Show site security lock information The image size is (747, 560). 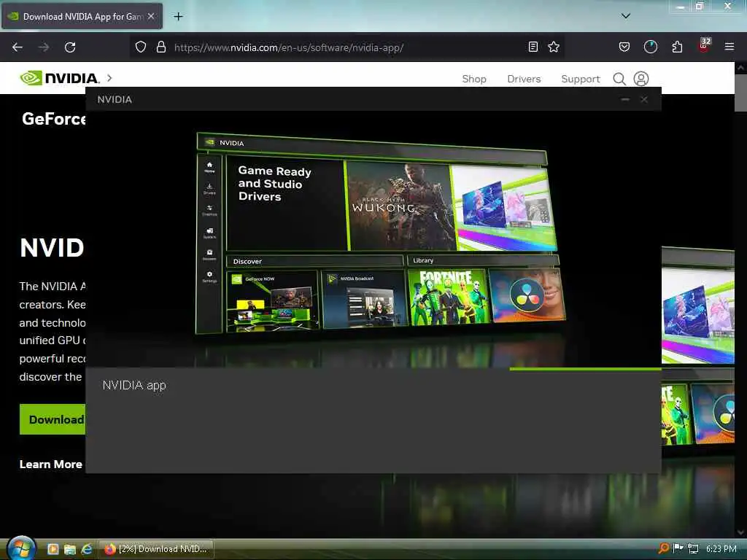coord(161,47)
